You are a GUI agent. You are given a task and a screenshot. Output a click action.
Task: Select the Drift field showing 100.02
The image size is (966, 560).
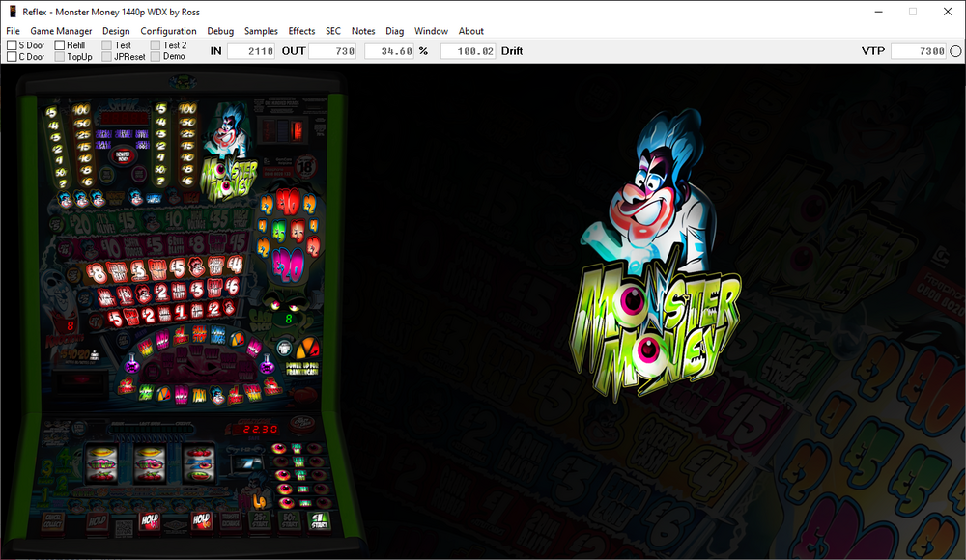click(468, 51)
